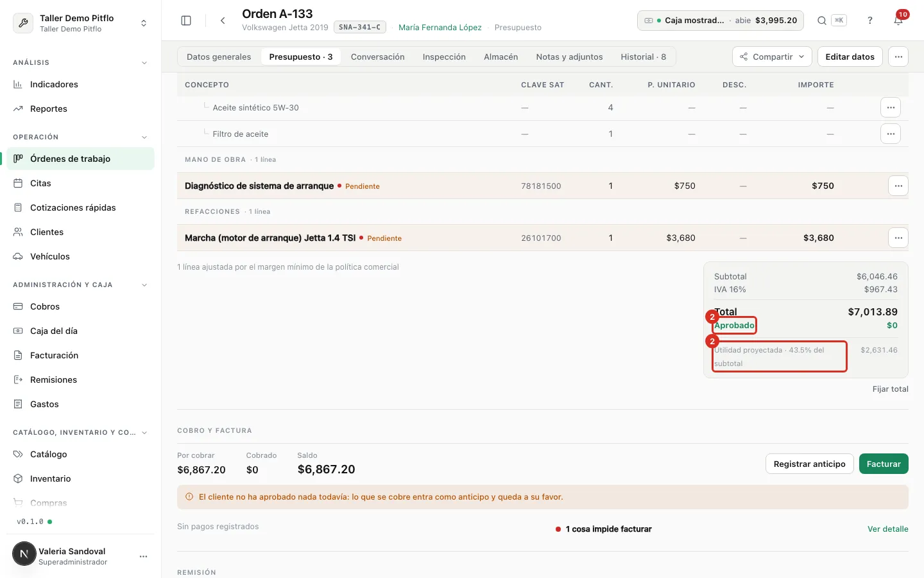
Task: Open Indicadores in the sidebar
Action: [x=80, y=84]
